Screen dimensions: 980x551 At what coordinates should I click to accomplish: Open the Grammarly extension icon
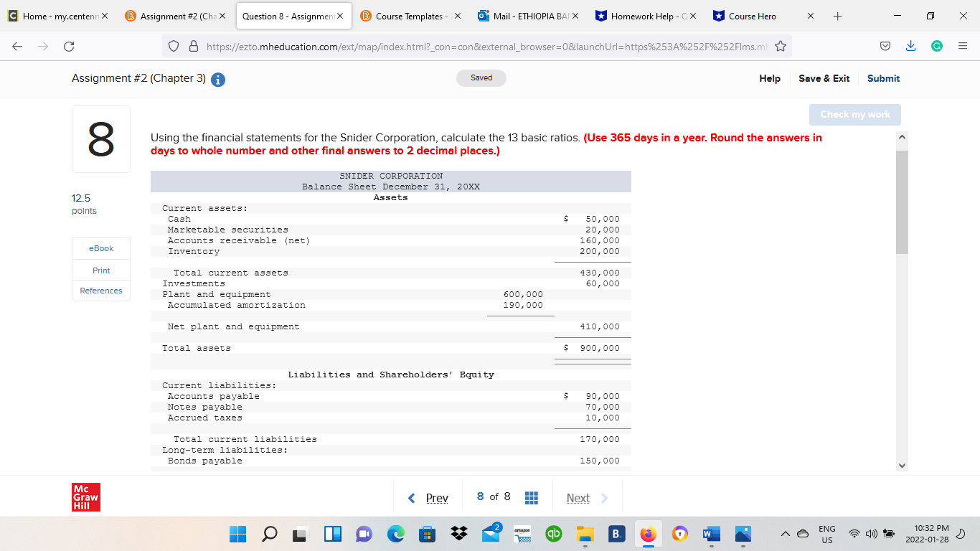click(x=936, y=47)
